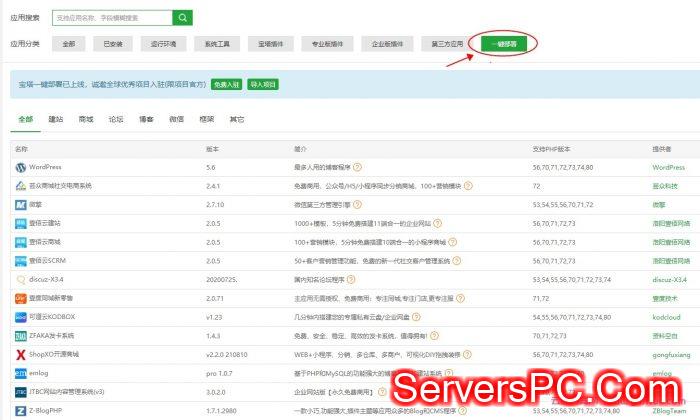The height and width of the screenshot is (420, 700).
Task: Click the 可道云KODBOX app icon
Action: 20,316
